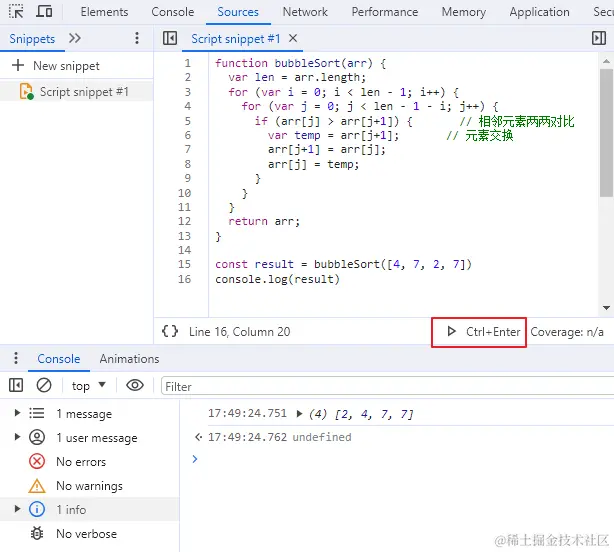Click the console prompt chevron

pyautogui.click(x=195, y=459)
